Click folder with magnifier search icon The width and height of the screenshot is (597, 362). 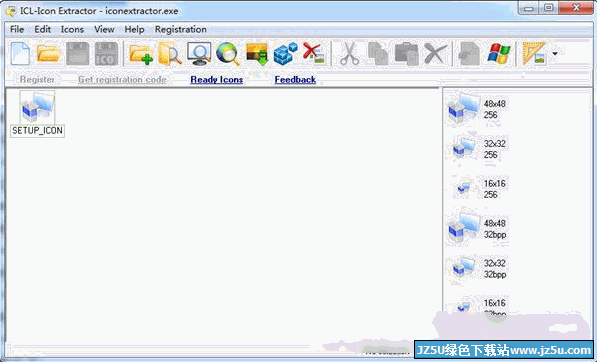170,54
